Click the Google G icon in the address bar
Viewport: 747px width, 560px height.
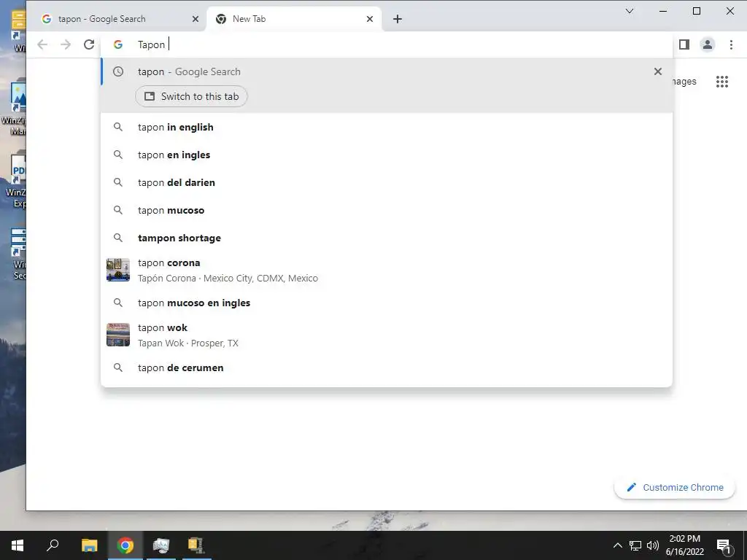[118, 44]
